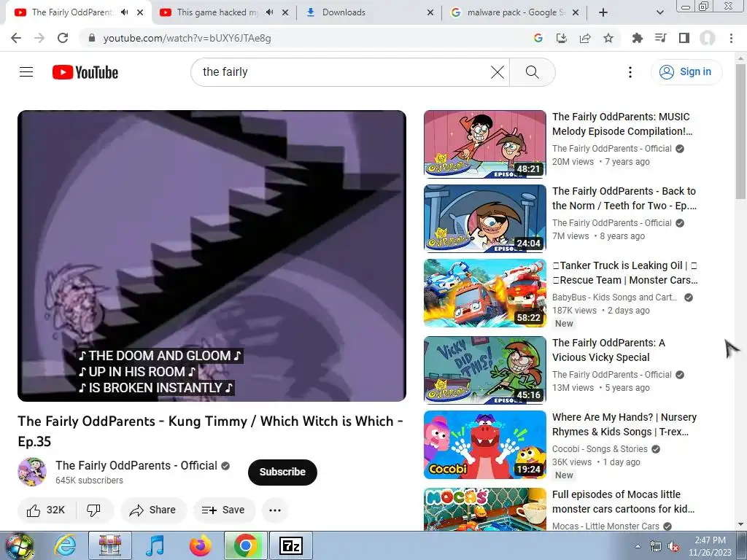Select The Fairly OddParents tab
747x560 pixels.
pos(79,12)
